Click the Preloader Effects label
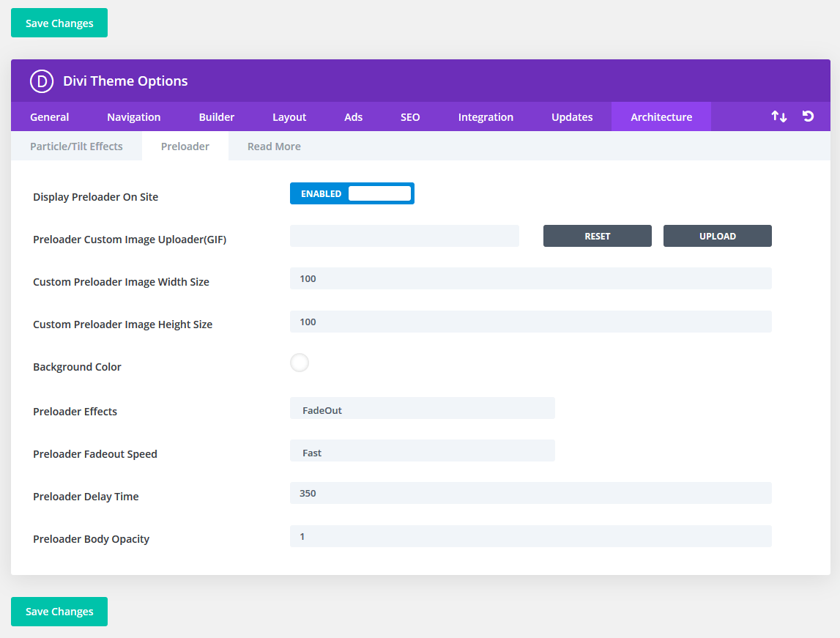Image resolution: width=840 pixels, height=638 pixels. coord(75,412)
